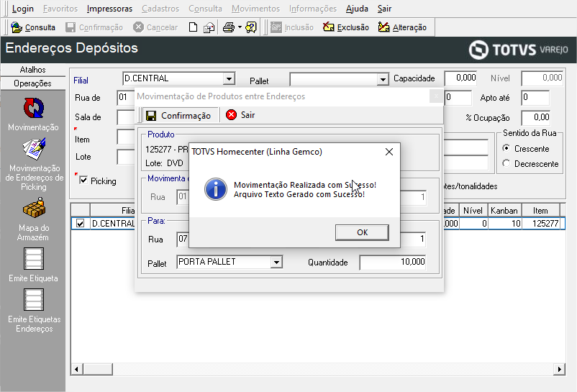The image size is (577, 392).
Task: Click the Emite Etiquetas Endereços icon
Action: click(x=34, y=299)
